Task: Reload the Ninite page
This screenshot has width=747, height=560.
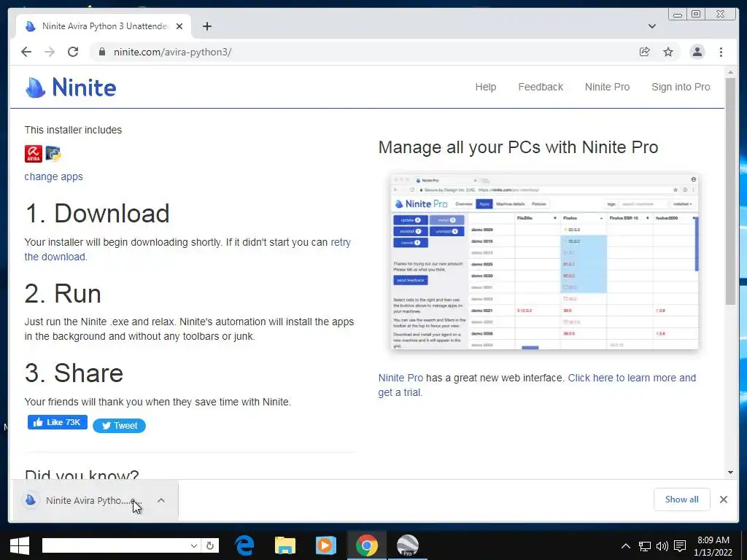Action: click(73, 52)
